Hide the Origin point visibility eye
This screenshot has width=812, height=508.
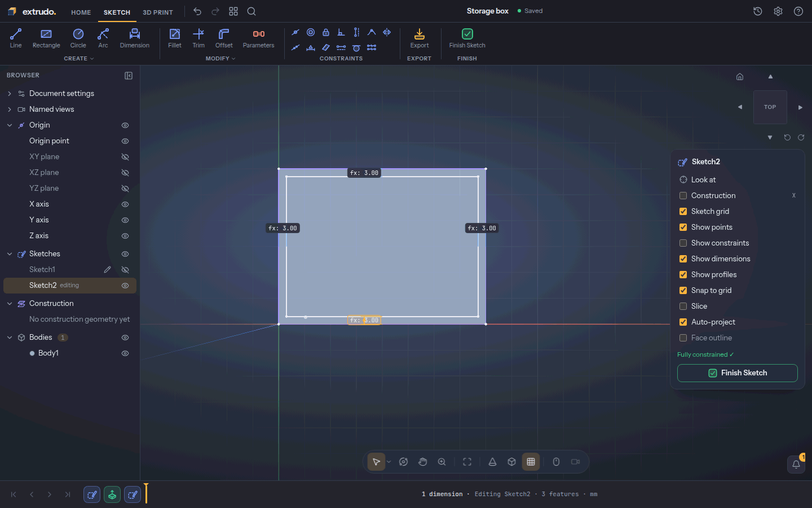tap(125, 141)
